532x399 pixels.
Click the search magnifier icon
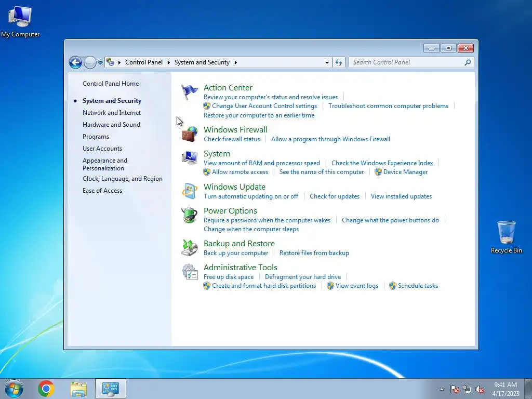click(468, 62)
